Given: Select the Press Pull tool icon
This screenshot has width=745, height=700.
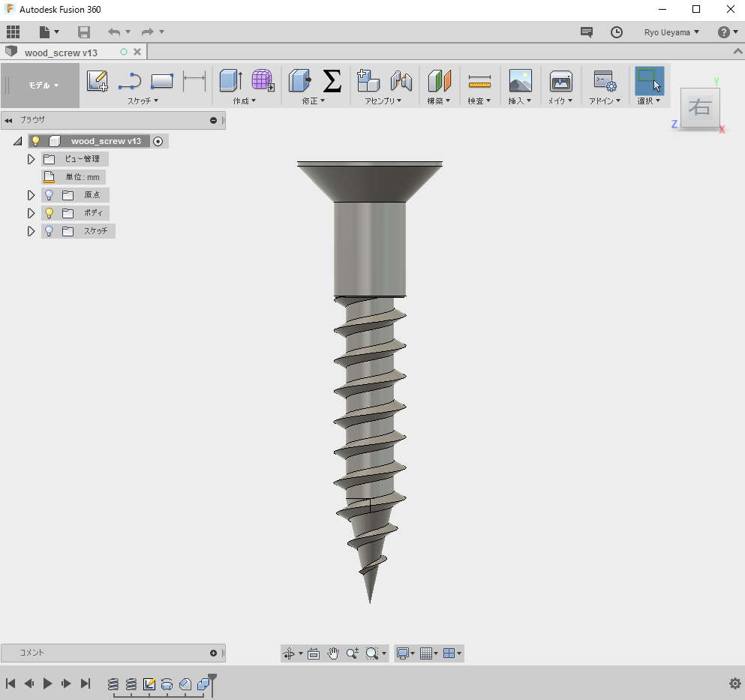Looking at the screenshot, I should [x=300, y=80].
